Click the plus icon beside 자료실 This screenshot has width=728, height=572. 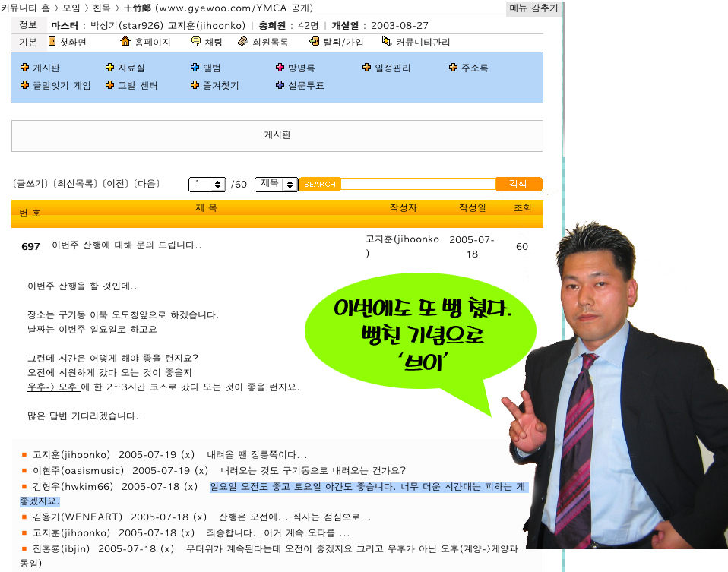pyautogui.click(x=110, y=68)
